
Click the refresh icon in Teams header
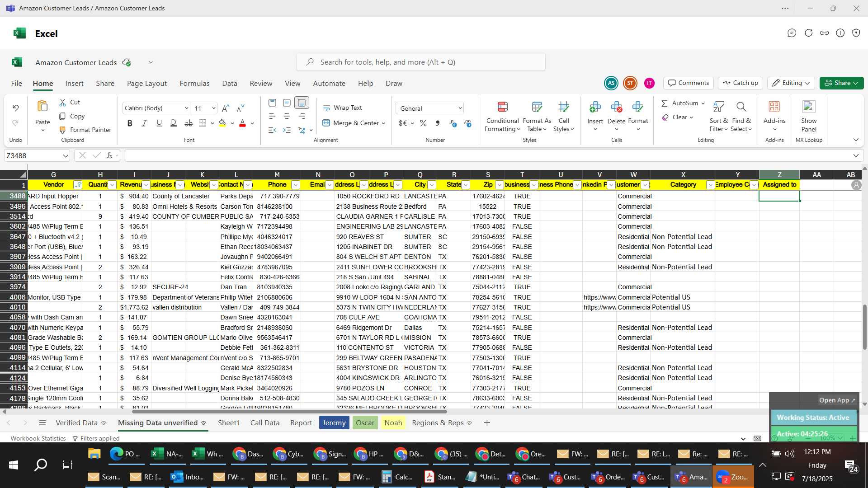click(x=808, y=33)
